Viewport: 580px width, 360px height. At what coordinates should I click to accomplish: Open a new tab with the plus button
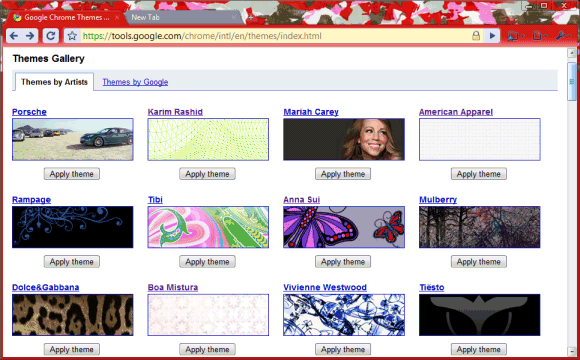(251, 17)
